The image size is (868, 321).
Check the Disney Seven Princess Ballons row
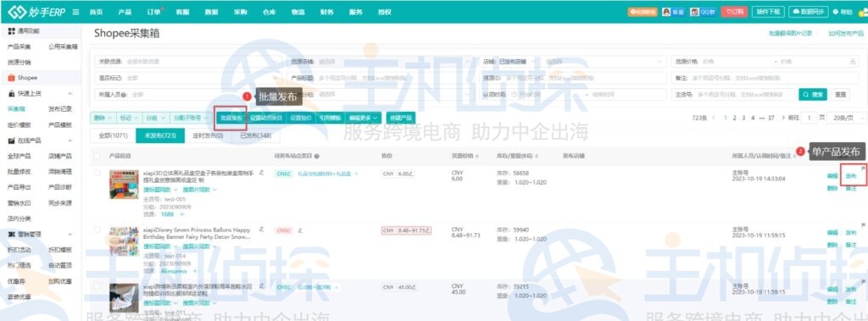(x=97, y=230)
